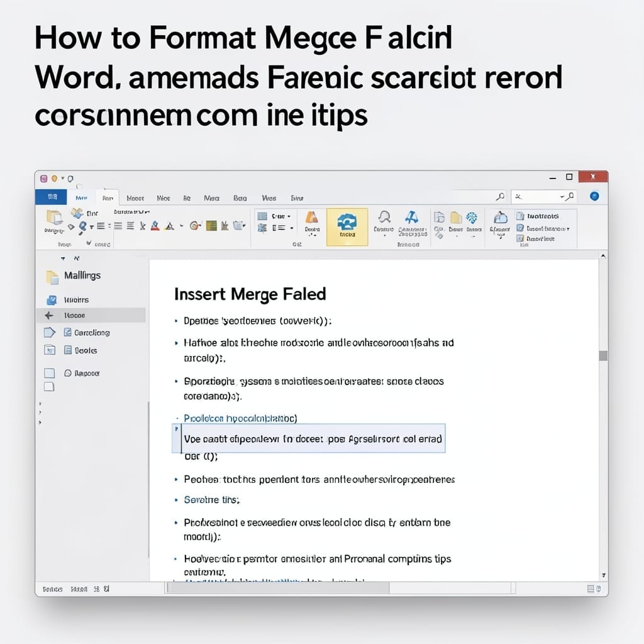Image resolution: width=644 pixels, height=644 pixels.
Task: Select the 'Carcclicng' item in side pane
Action: tap(92, 332)
